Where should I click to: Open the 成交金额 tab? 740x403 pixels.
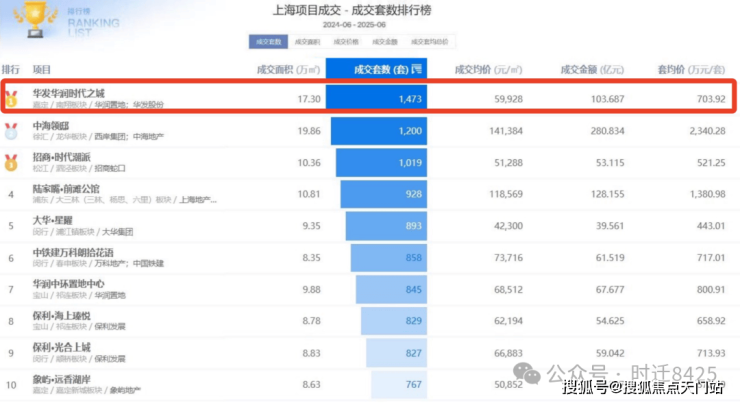(385, 43)
